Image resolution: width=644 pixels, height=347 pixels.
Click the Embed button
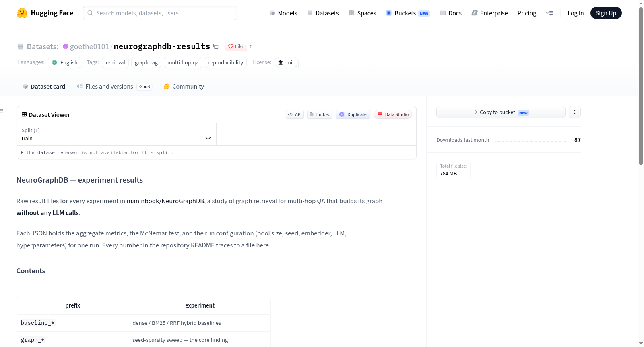pyautogui.click(x=320, y=114)
